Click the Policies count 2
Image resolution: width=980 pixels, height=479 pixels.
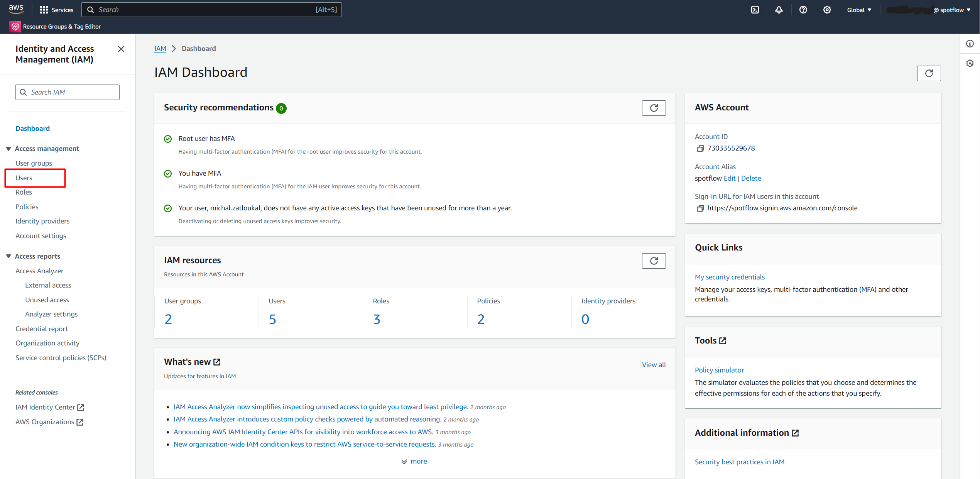coord(481,319)
